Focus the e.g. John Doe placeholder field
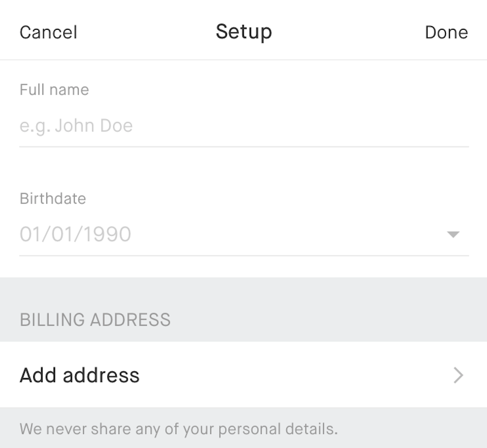 pos(75,126)
